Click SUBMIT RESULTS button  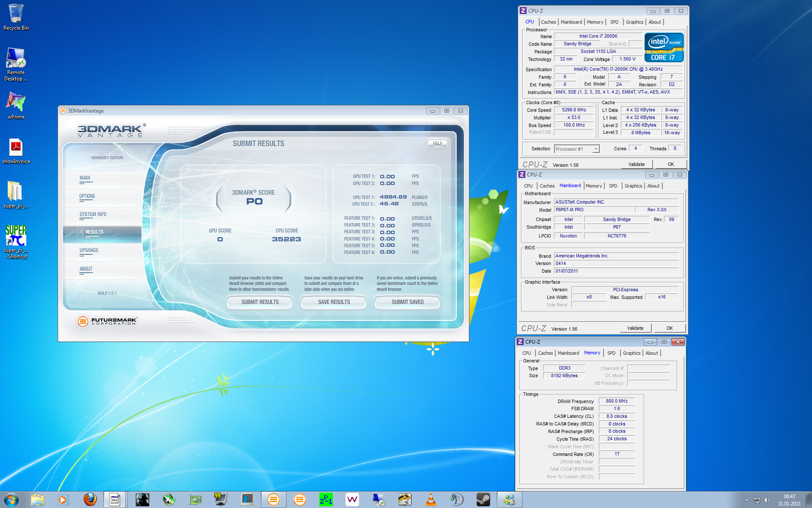pos(260,302)
